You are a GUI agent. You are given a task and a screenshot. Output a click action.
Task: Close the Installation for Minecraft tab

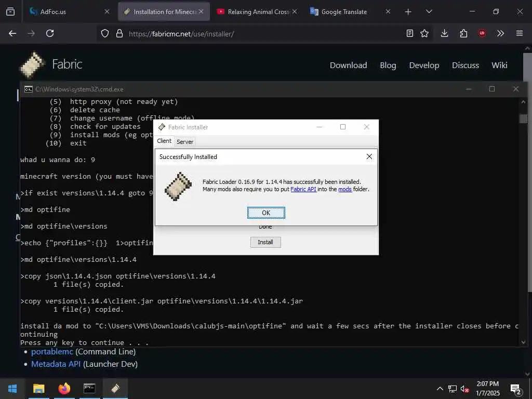pos(201,11)
